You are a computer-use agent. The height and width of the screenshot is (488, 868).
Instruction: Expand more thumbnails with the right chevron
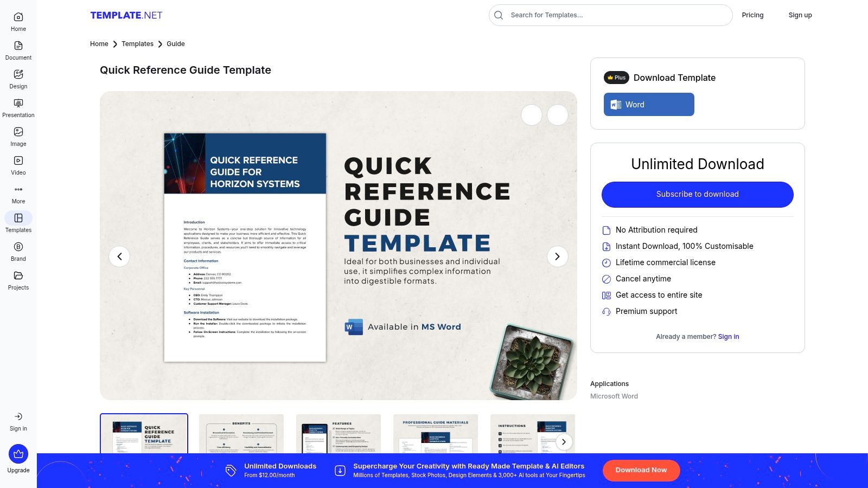(x=564, y=442)
